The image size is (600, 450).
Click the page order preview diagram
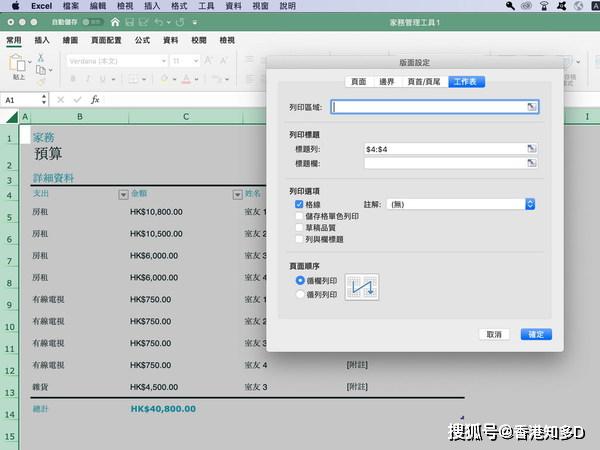tap(362, 287)
